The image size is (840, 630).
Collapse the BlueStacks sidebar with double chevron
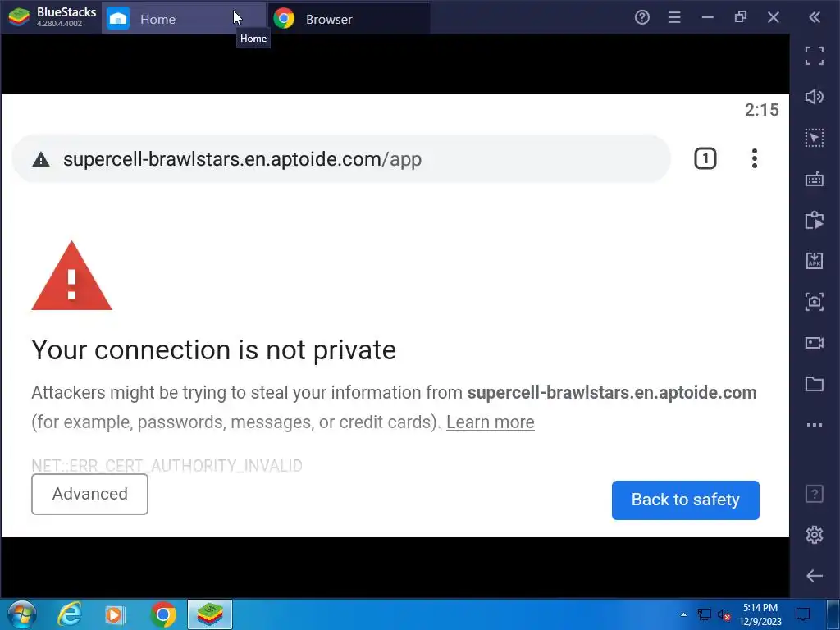pyautogui.click(x=815, y=18)
